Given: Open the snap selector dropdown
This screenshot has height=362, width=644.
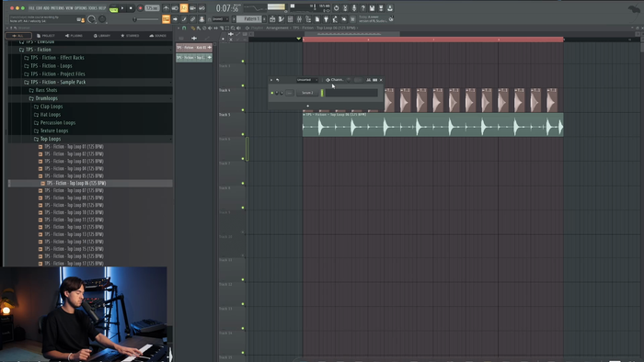Looking at the screenshot, I should [x=220, y=19].
